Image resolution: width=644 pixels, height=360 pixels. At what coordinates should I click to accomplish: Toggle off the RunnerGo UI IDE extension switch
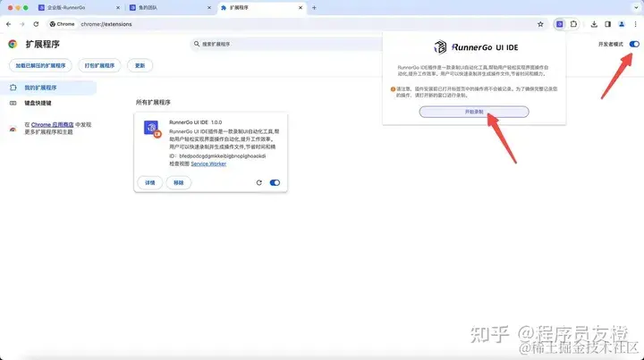point(275,182)
